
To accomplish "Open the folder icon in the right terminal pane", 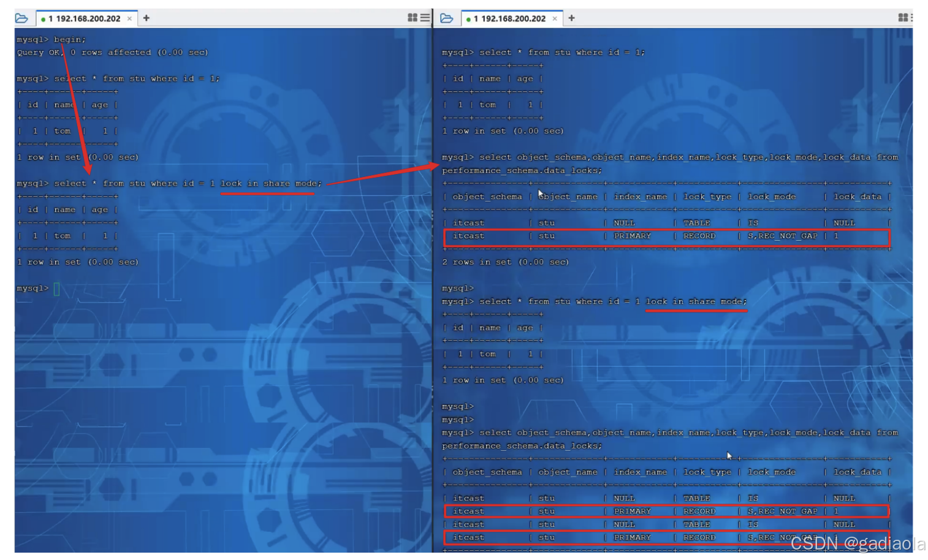I will (447, 18).
